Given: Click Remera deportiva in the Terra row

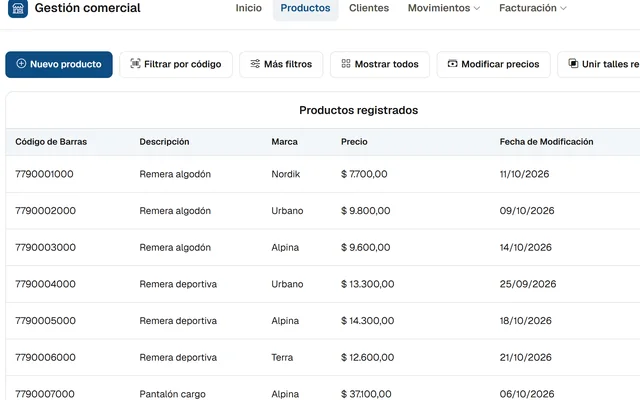Looking at the screenshot, I should click(x=178, y=358).
